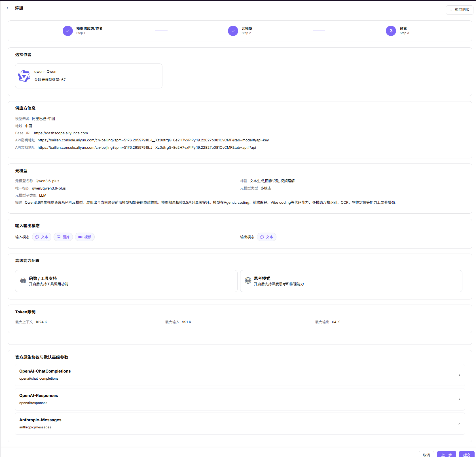Click the path text openai/chat_completions
476x457 pixels.
click(39, 379)
